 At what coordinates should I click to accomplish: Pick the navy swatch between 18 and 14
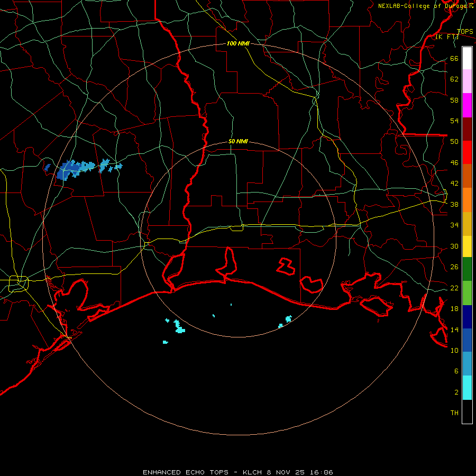[x=467, y=317]
